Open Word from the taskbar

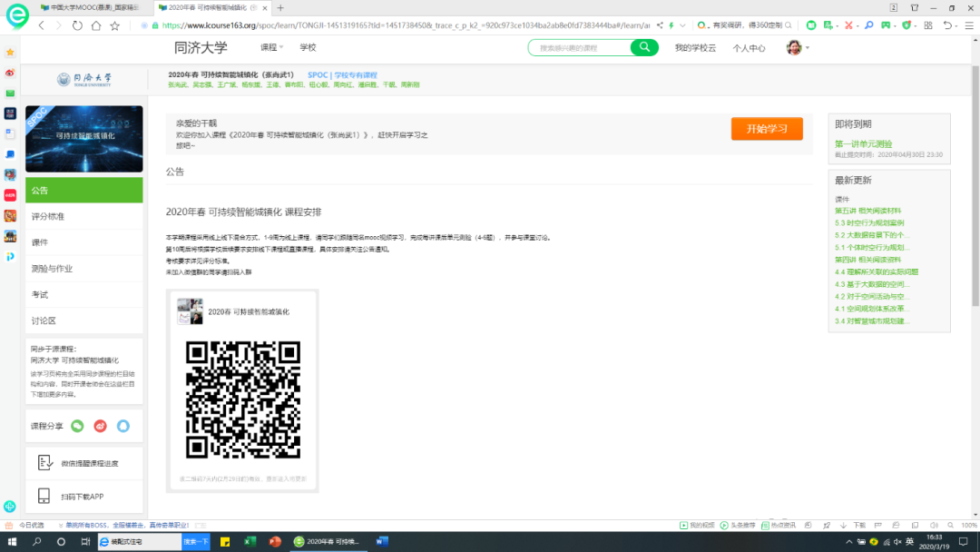pyautogui.click(x=382, y=542)
